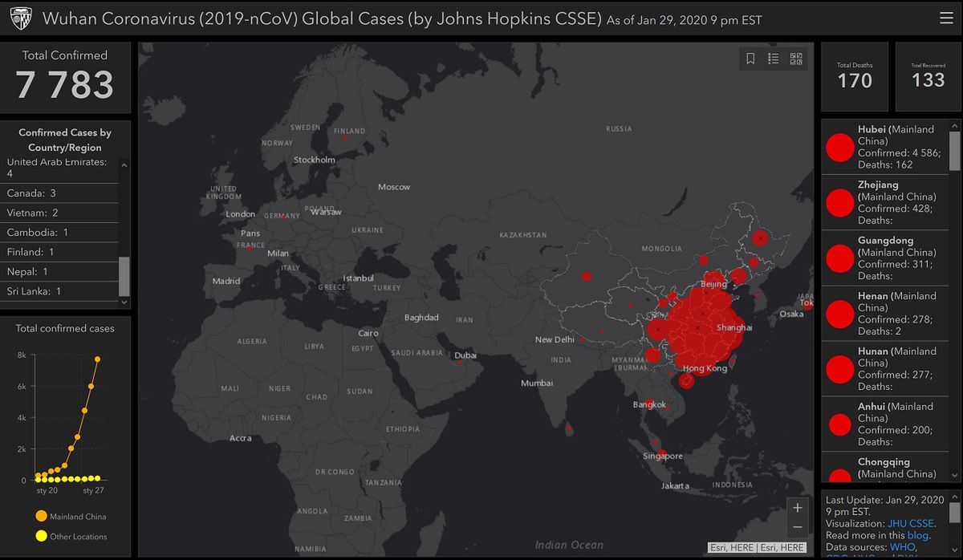963x560 pixels.
Task: Open the JHU CSSE link
Action: tap(911, 523)
